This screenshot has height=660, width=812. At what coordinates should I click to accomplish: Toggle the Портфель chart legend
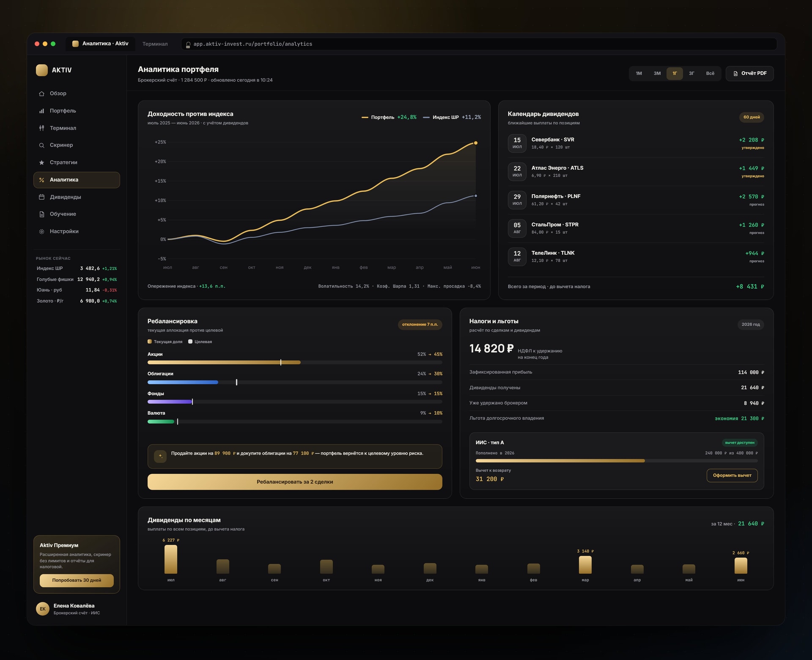(389, 117)
